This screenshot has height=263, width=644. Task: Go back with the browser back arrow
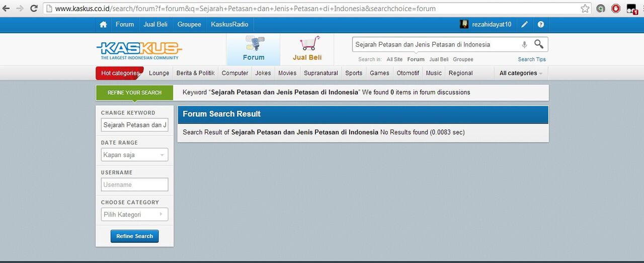[6, 9]
